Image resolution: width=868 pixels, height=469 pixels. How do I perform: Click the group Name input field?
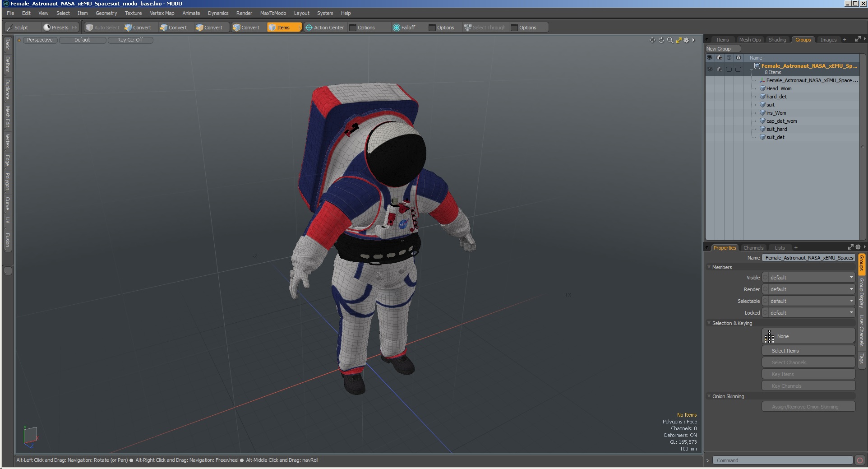(808, 258)
